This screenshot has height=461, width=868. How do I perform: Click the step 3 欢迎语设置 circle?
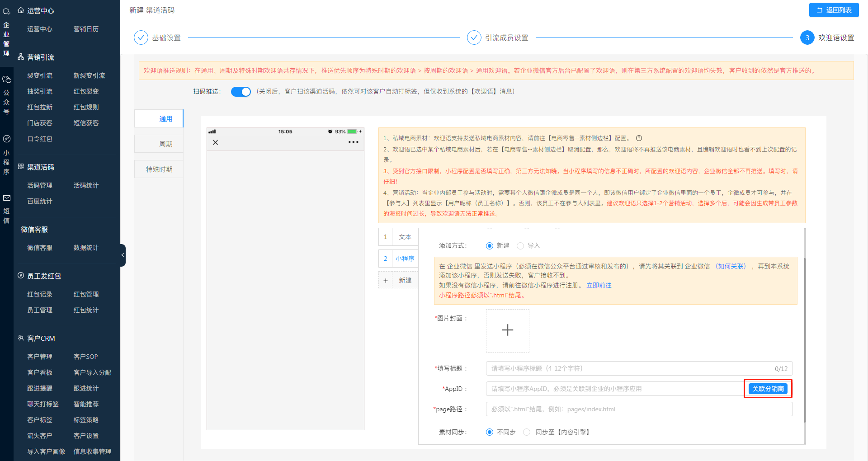click(x=807, y=38)
